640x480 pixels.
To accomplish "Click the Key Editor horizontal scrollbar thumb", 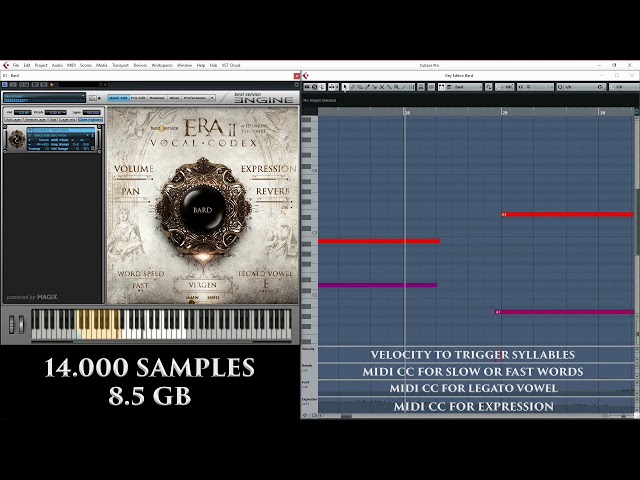I will click(x=346, y=416).
